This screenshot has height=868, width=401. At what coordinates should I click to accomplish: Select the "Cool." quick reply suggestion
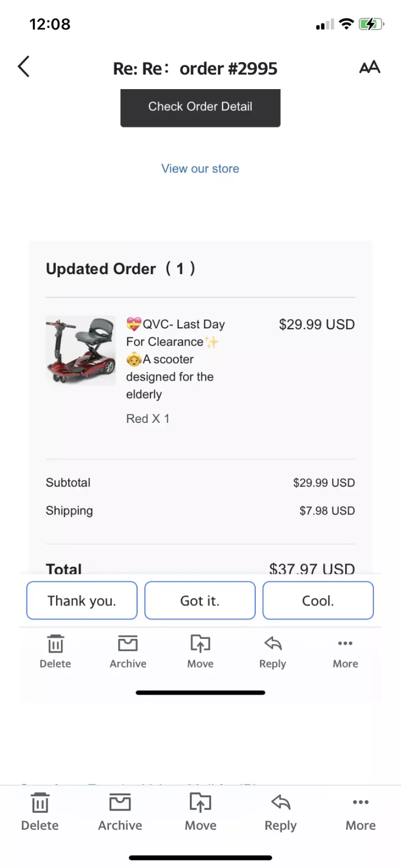click(318, 600)
